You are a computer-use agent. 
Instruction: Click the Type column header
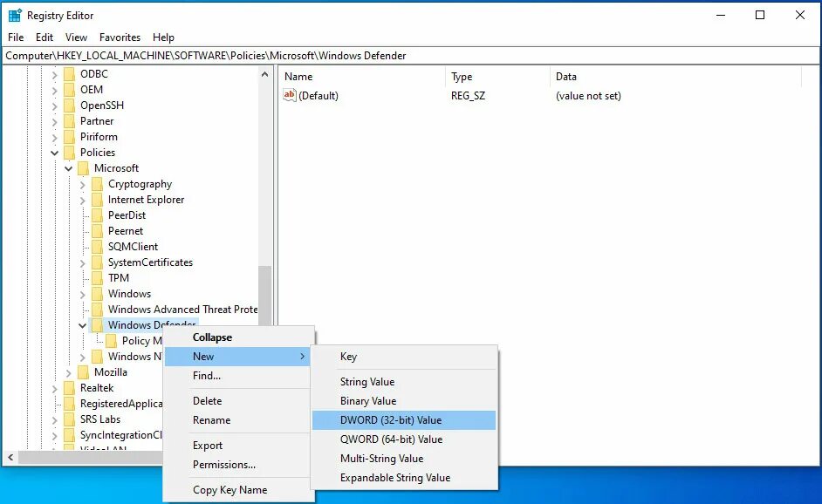497,77
